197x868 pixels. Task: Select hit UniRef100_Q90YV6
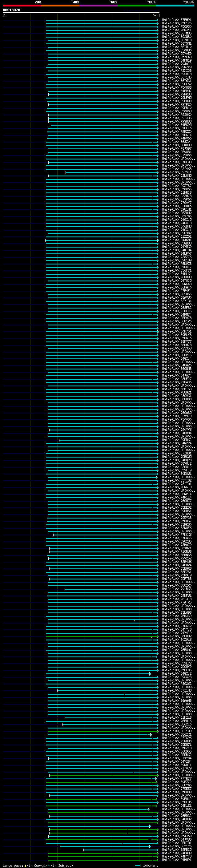(x=176, y=430)
